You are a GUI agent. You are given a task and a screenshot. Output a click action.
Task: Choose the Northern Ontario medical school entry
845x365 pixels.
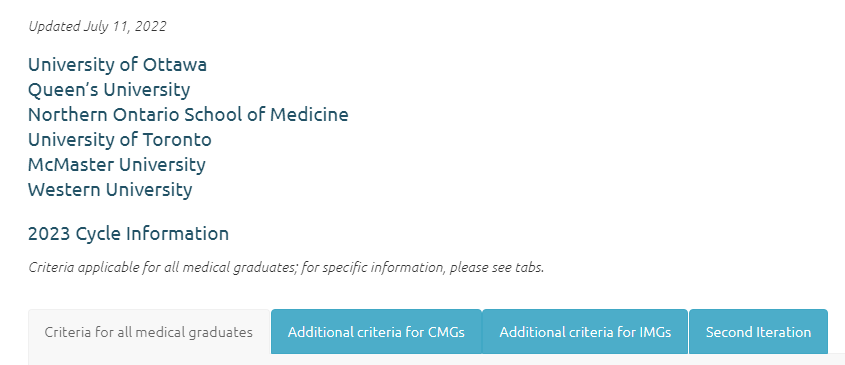pyautogui.click(x=188, y=114)
